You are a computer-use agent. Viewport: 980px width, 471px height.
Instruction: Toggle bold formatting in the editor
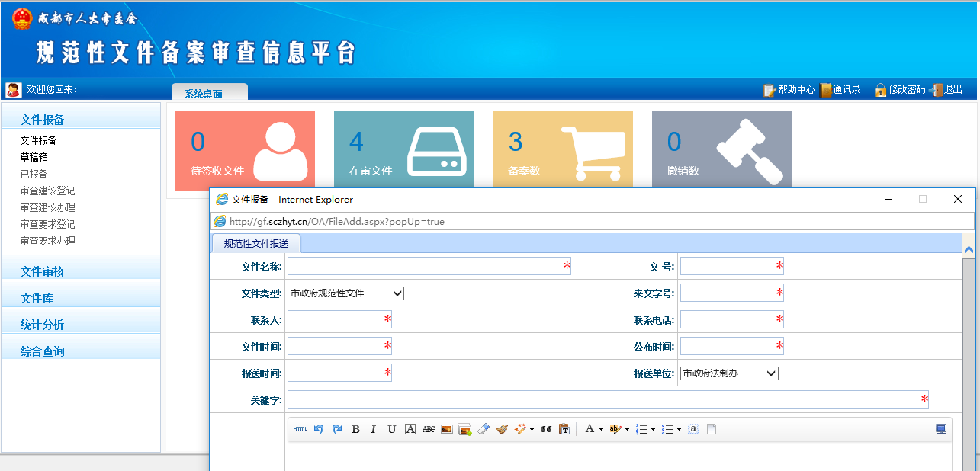(355, 429)
